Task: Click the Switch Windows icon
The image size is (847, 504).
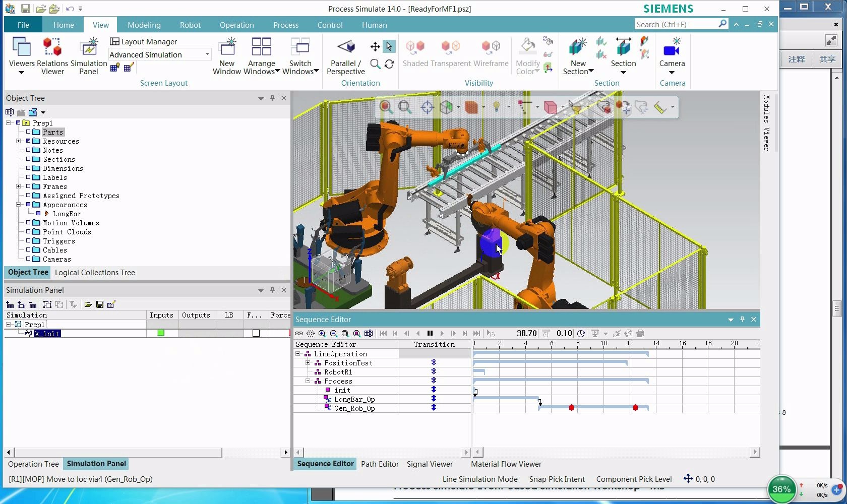Action: (300, 47)
